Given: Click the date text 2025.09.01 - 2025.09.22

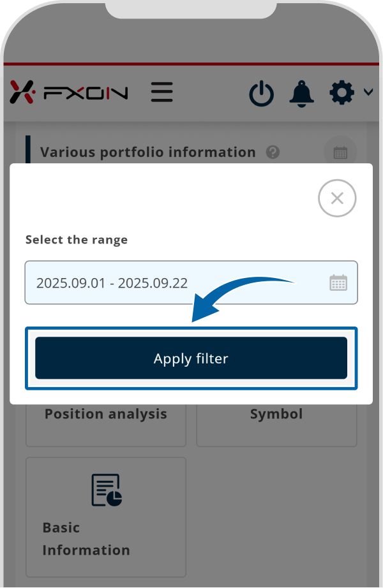Looking at the screenshot, I should coord(112,283).
